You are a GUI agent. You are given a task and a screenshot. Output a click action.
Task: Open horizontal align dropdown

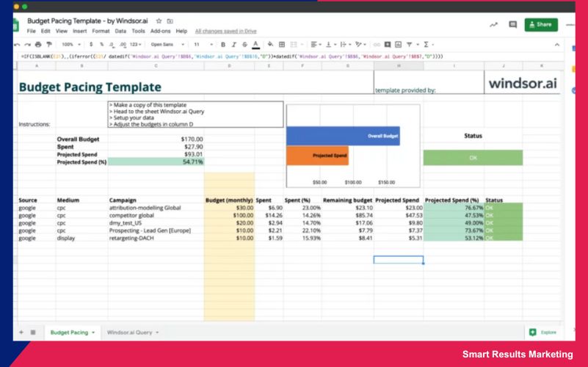tap(316, 45)
